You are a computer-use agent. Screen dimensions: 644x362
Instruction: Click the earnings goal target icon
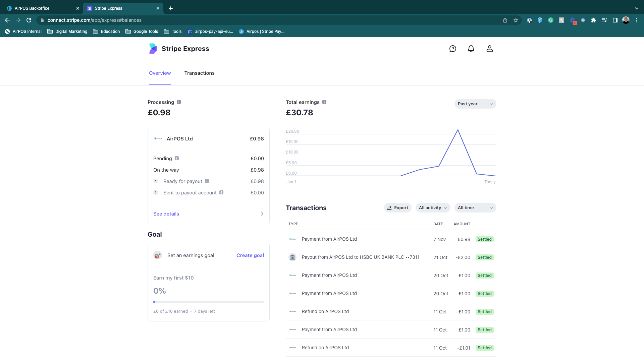(x=158, y=255)
